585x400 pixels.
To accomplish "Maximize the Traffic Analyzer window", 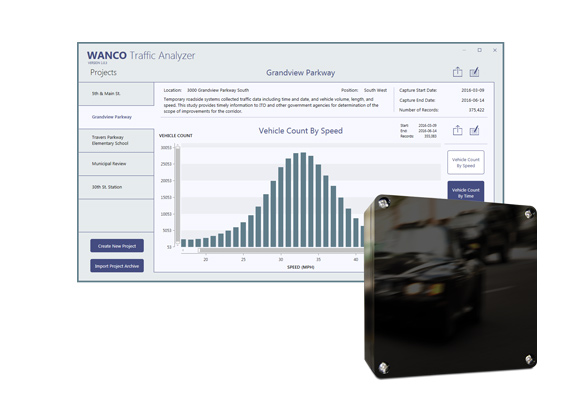I will (x=479, y=50).
